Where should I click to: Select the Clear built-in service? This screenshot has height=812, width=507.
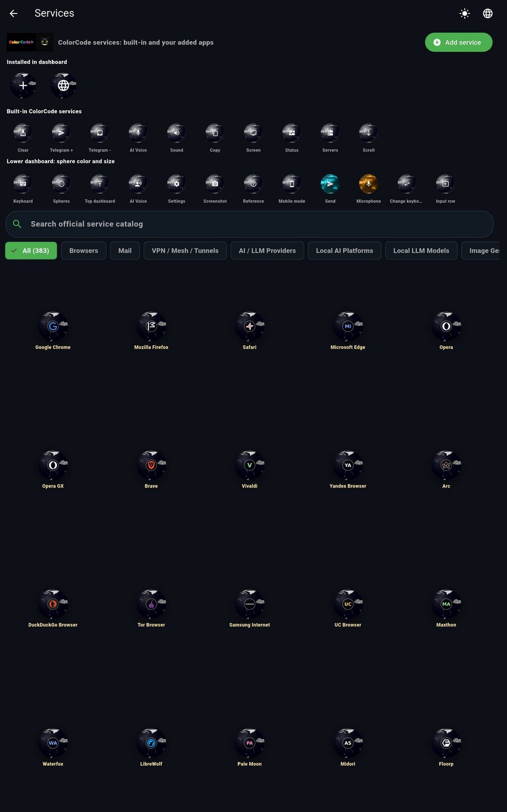click(x=23, y=133)
